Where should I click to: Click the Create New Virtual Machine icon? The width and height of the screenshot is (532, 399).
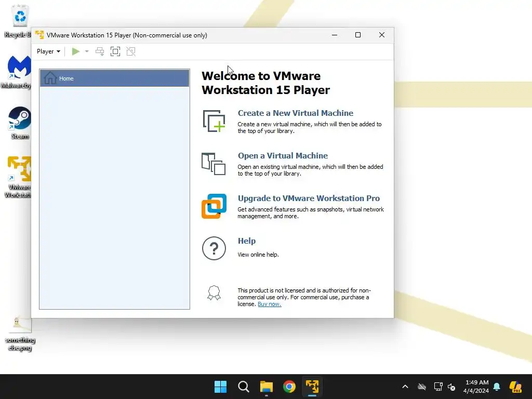214,121
